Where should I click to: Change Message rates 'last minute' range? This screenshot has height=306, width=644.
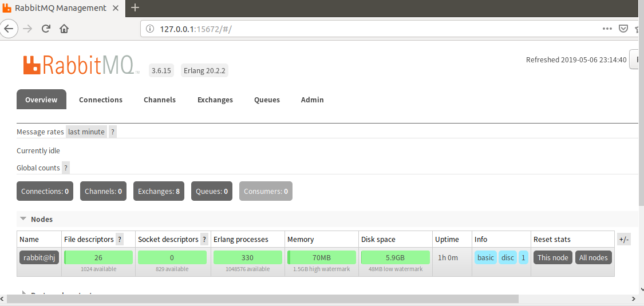86,132
